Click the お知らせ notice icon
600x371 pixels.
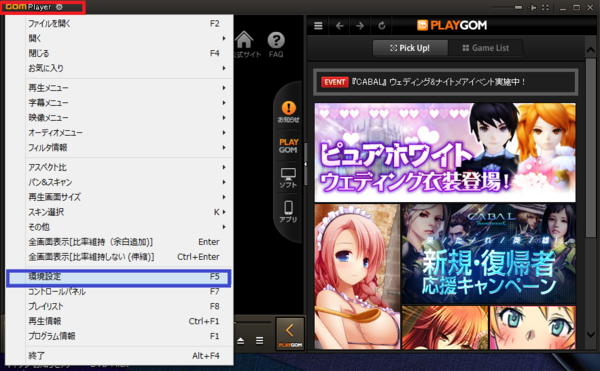tap(289, 112)
